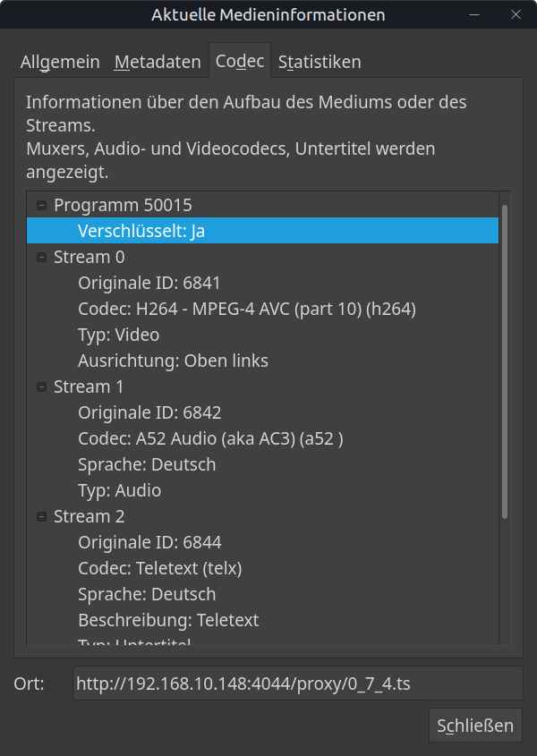The height and width of the screenshot is (756, 537).
Task: Collapse the Stream 1 node
Action: point(40,387)
